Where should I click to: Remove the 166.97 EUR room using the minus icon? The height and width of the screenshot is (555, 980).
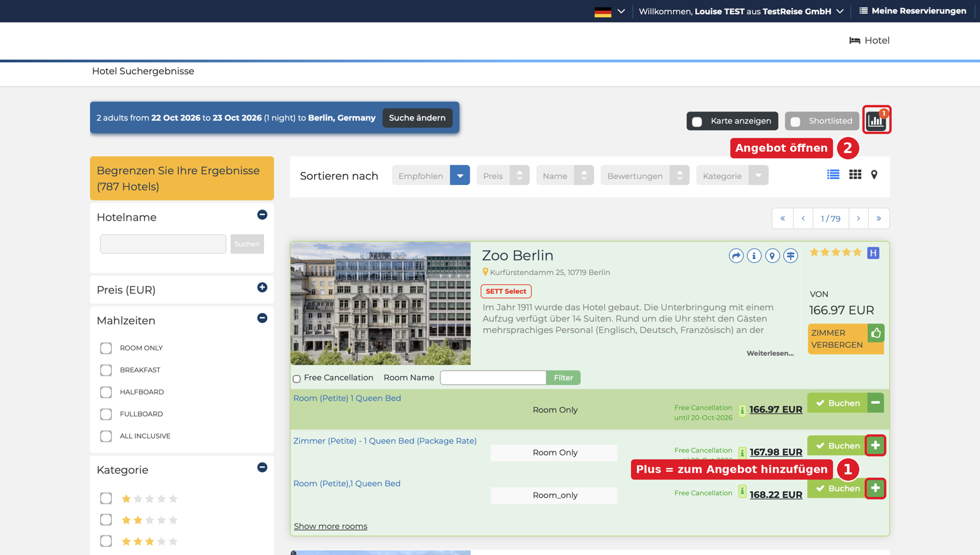pyautogui.click(x=875, y=403)
